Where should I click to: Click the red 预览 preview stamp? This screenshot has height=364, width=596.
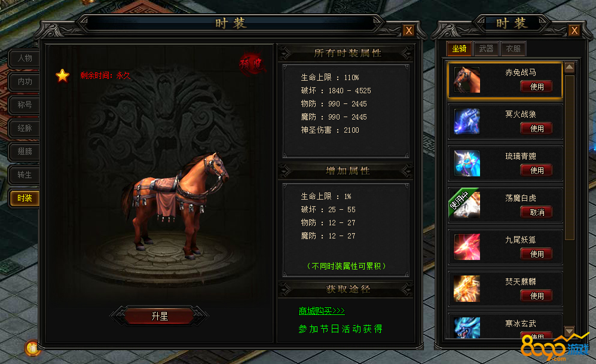tap(252, 64)
